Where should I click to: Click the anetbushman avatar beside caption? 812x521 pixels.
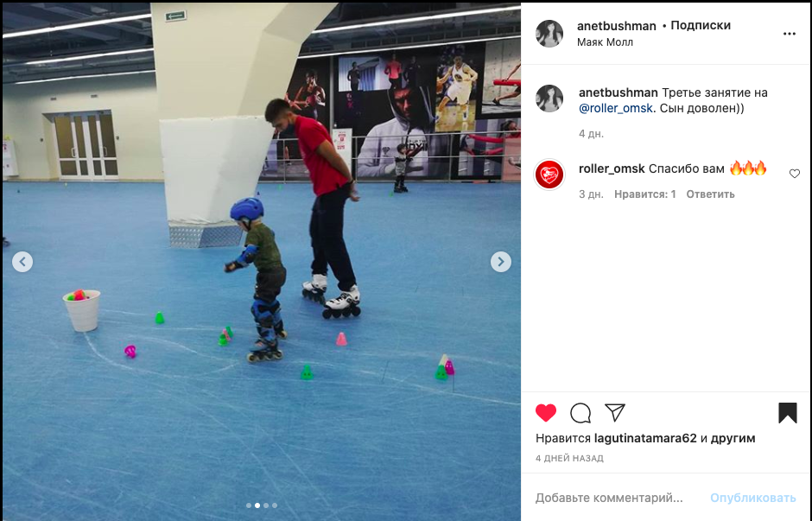coord(549,98)
